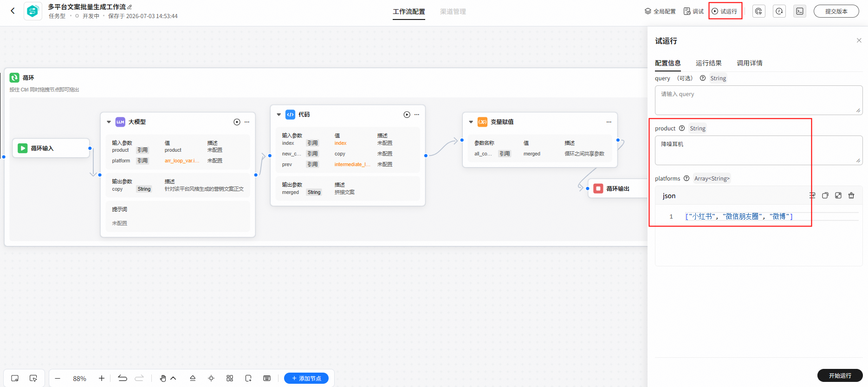868x387 pixels.
Task: Expand the json editor to fullscreen
Action: point(838,195)
